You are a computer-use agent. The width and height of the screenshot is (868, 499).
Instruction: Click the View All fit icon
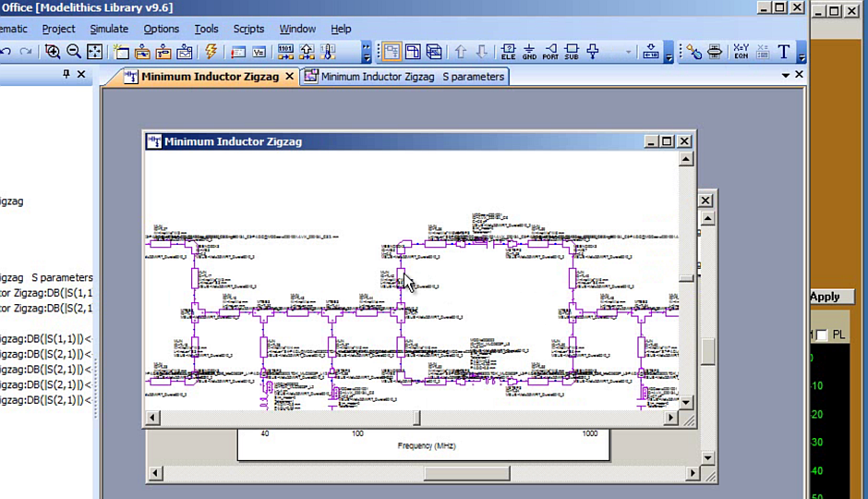[x=95, y=52]
